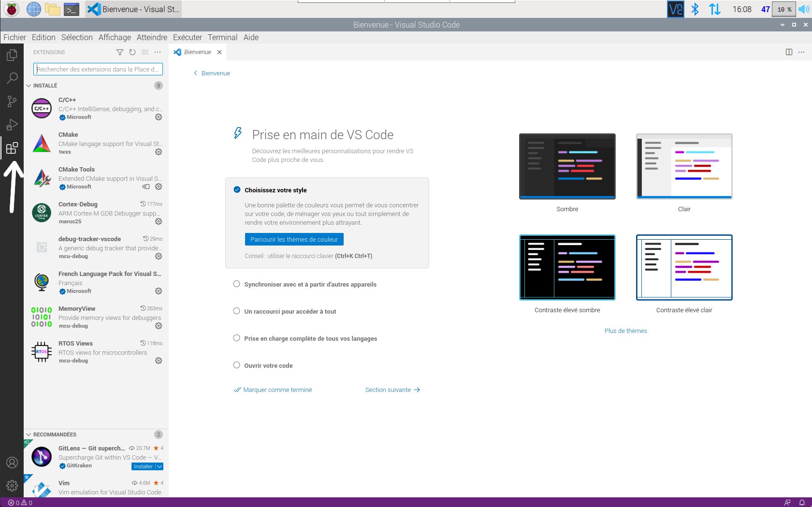Open the Search view in activity bar
This screenshot has height=507, width=812.
coord(12,78)
